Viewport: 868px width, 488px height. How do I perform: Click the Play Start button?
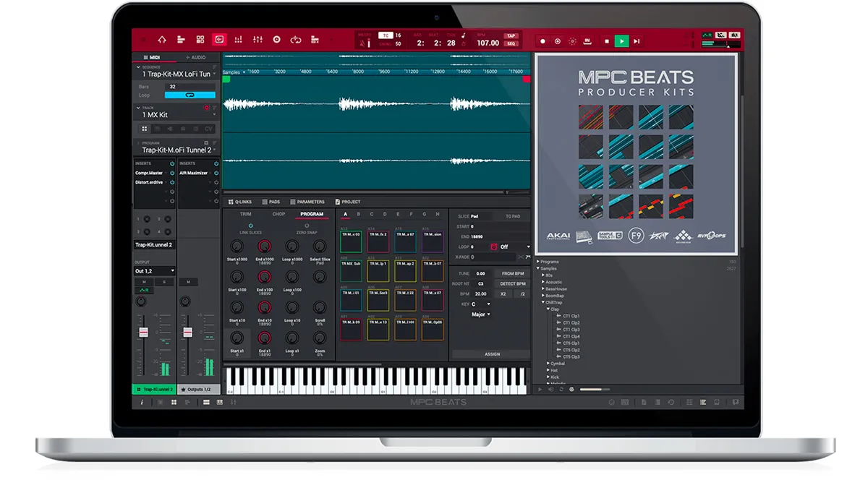point(637,41)
